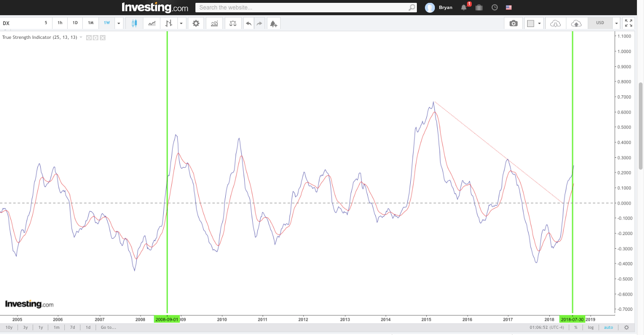Image resolution: width=644 pixels, height=335 pixels.
Task: Enter fullscreen chart mode
Action: 628,23
